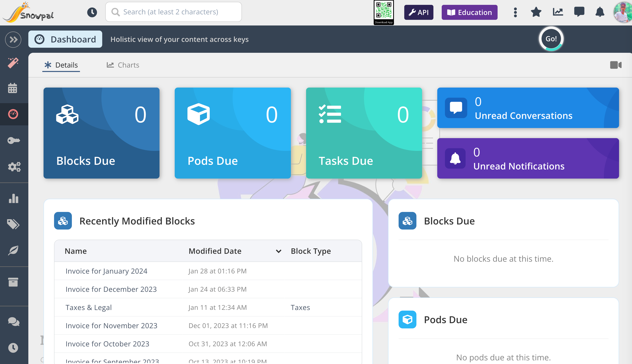Open the API button

(x=419, y=12)
